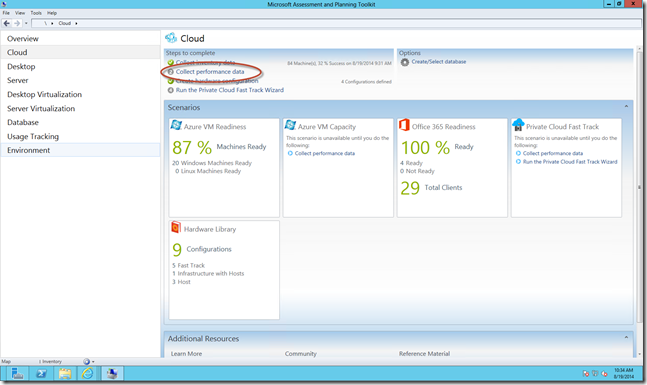647x385 pixels.
Task: Open PowerShell from the taskbar
Action: click(41, 374)
